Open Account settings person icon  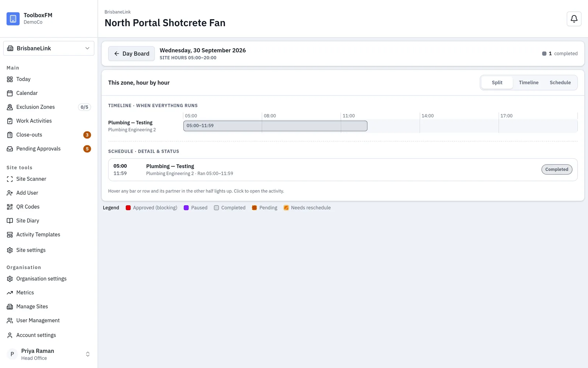[x=10, y=335]
